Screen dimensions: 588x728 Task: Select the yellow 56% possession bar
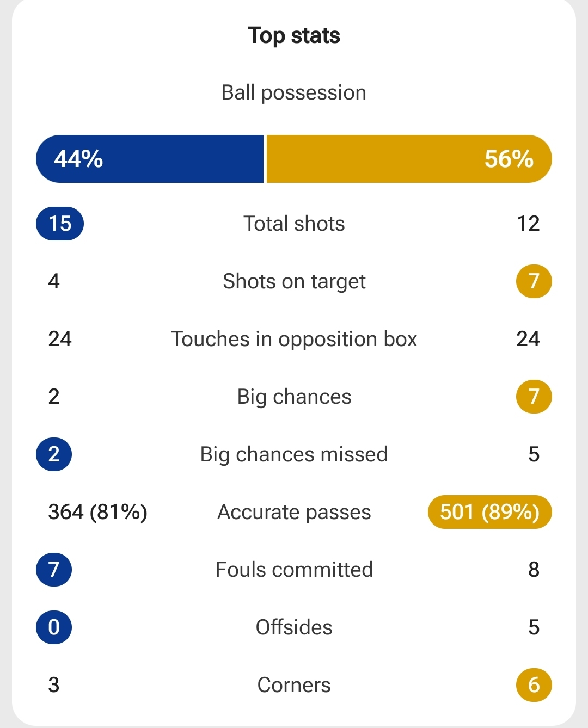(409, 159)
